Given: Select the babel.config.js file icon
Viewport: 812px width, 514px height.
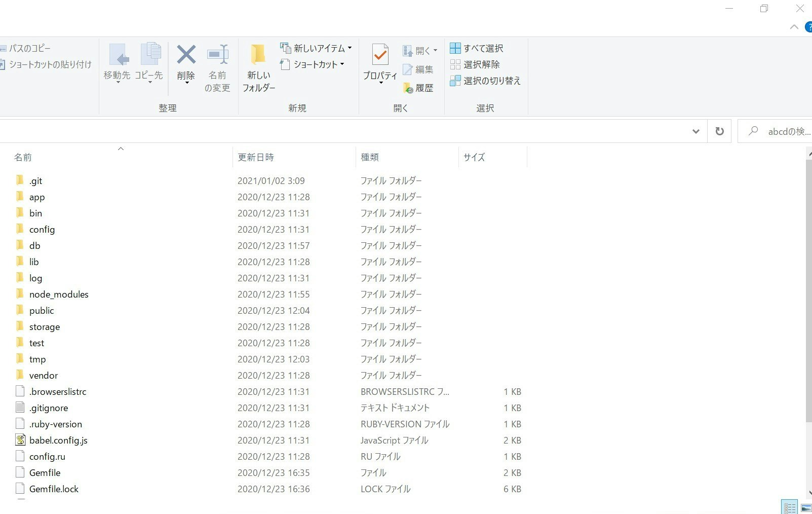Looking at the screenshot, I should click(20, 440).
